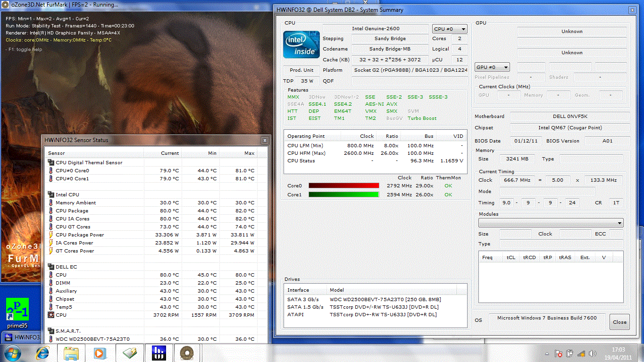The height and width of the screenshot is (362, 644).
Task: Click the thermometer icon beside DIMM
Action: click(51, 283)
